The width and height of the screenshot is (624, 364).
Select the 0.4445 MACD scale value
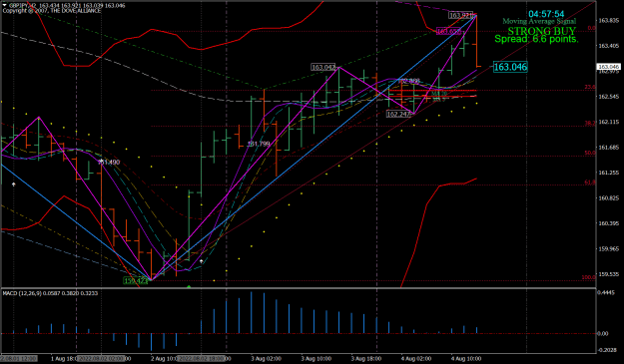click(x=607, y=292)
